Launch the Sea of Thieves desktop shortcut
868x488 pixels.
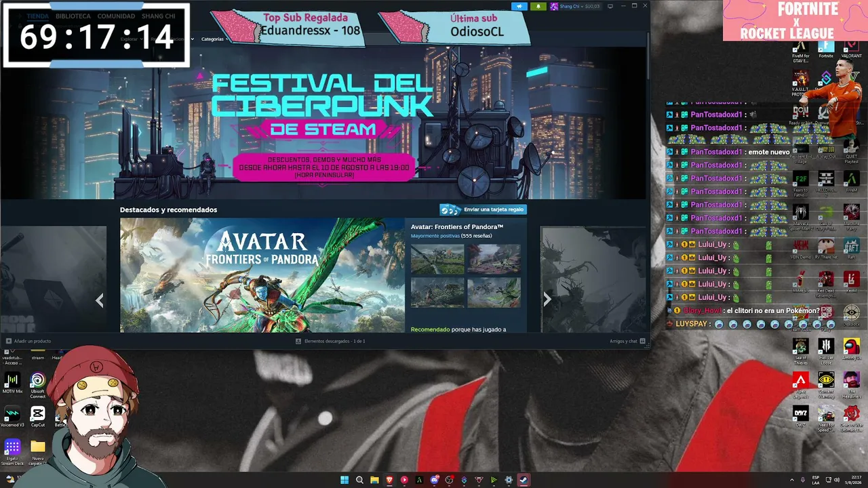tap(800, 351)
